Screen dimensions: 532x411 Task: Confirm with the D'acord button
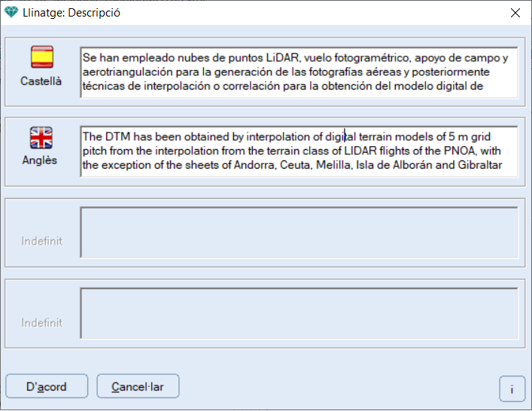pyautogui.click(x=47, y=386)
